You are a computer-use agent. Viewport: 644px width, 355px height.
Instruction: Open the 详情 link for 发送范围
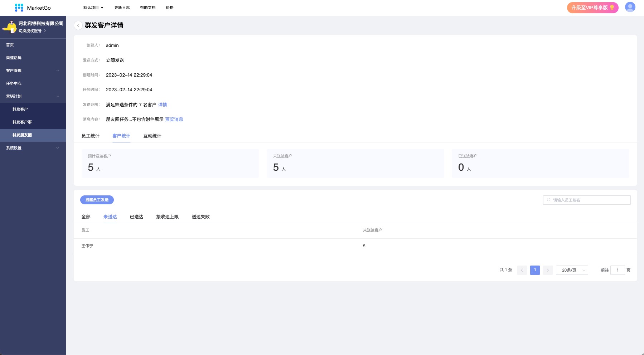pos(163,105)
